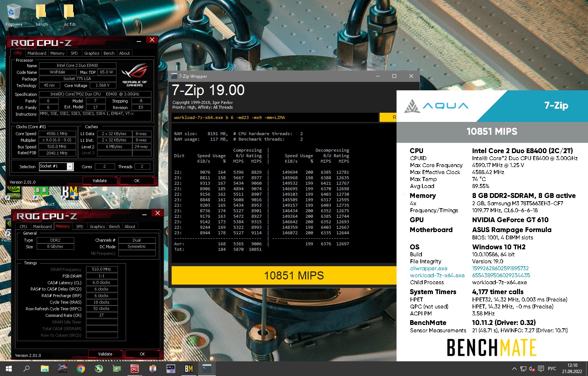Click the Windows 10 TH2 text
Image resolution: width=588 pixels, height=376 pixels.
(x=499, y=247)
